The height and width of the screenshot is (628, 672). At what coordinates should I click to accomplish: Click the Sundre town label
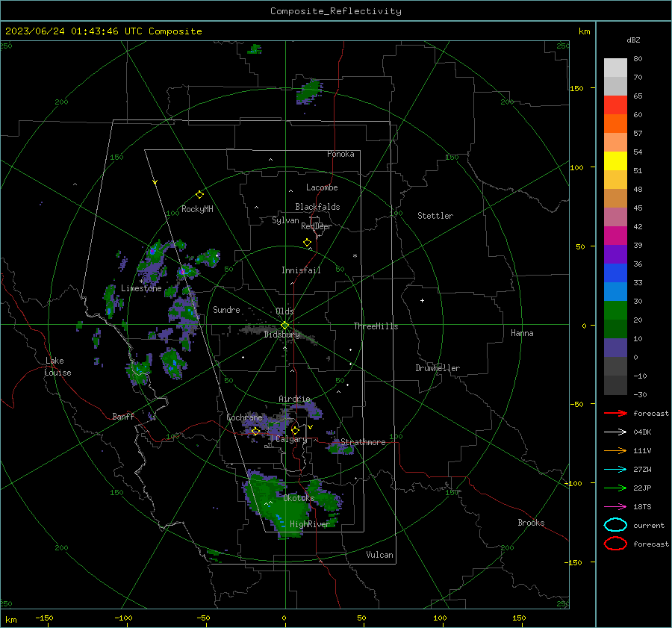(226, 309)
